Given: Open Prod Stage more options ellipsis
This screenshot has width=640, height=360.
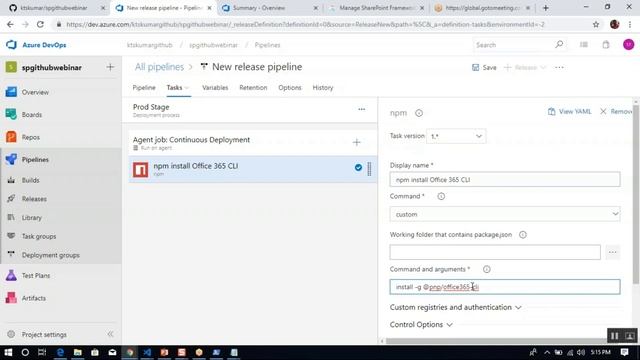Looking at the screenshot, I should [x=362, y=109].
